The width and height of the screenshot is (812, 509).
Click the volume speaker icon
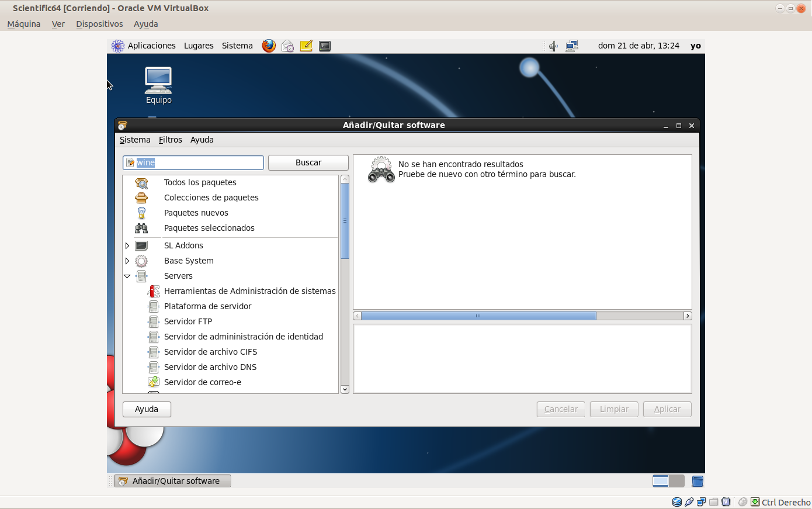[x=553, y=46]
